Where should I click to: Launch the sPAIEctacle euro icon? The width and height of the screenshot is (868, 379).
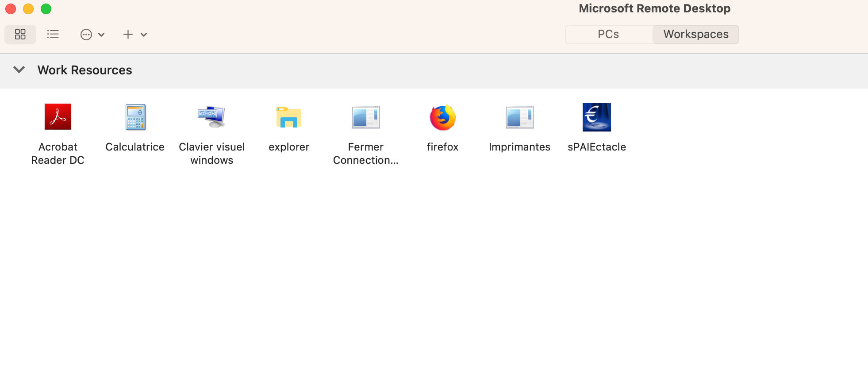click(x=597, y=117)
